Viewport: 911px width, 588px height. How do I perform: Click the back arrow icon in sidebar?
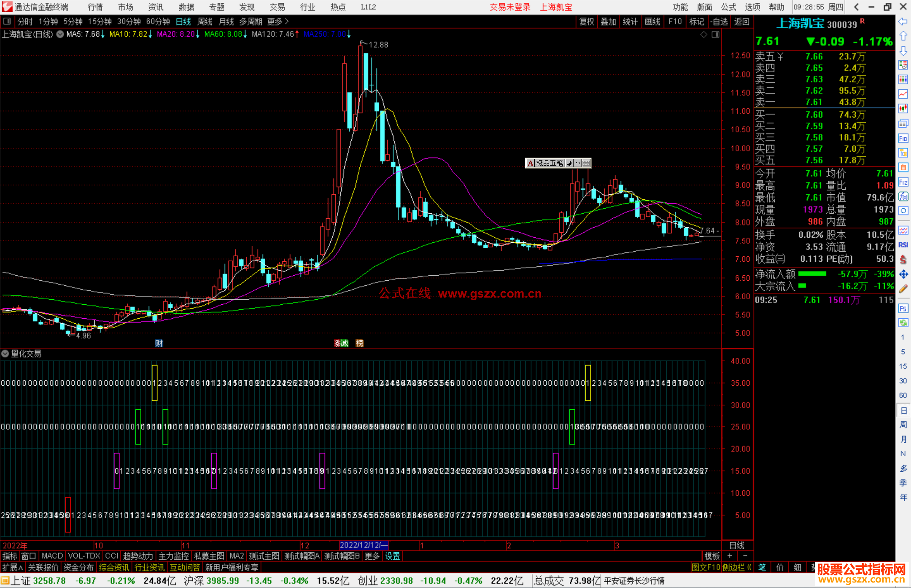pyautogui.click(x=903, y=21)
